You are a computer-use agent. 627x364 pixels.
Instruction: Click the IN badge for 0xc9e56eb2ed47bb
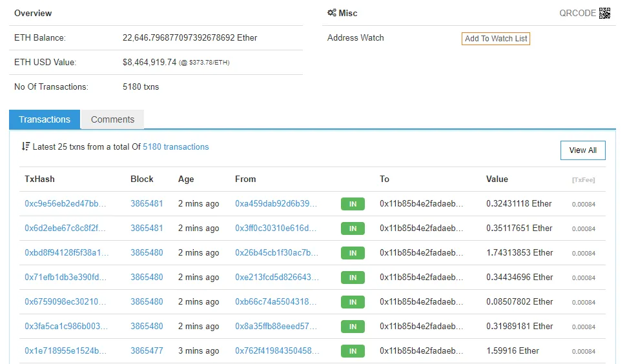(353, 204)
